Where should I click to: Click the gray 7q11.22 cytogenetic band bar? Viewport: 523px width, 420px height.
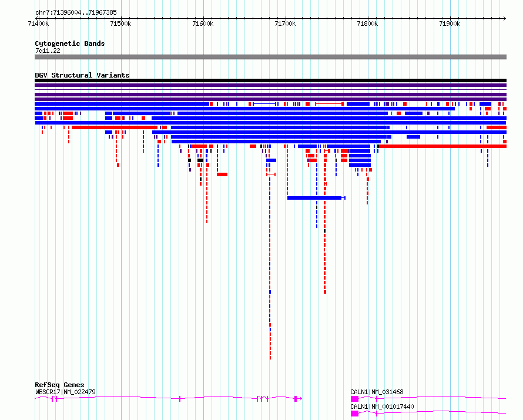(x=270, y=57)
